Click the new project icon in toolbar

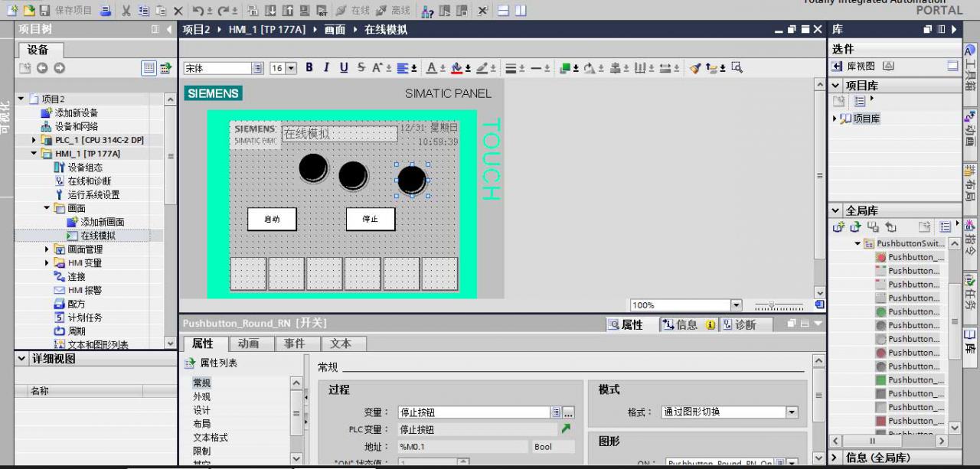coord(11,11)
